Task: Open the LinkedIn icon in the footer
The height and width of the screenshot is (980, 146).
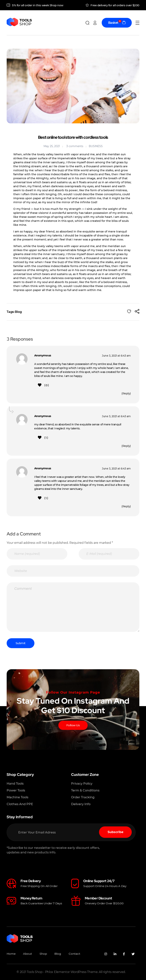Action: [115, 954]
